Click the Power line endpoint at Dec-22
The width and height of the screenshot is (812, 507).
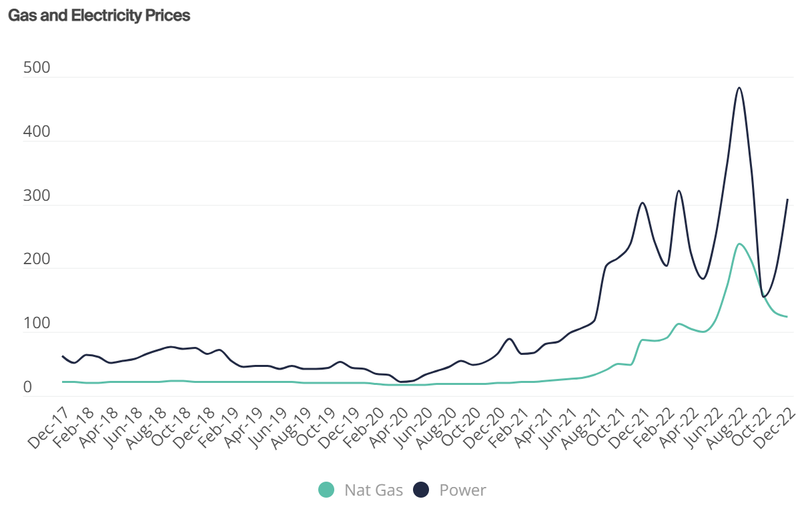tap(787, 199)
